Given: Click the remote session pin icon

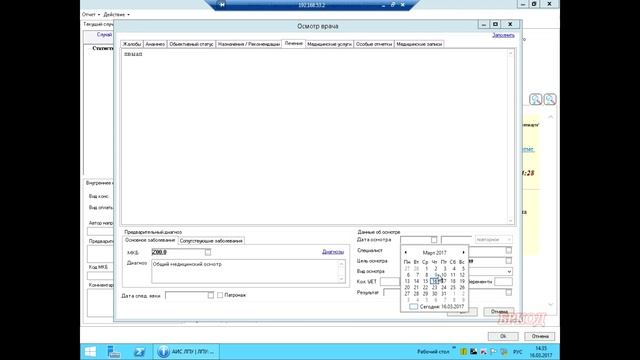Looking at the screenshot, I should (222, 4).
